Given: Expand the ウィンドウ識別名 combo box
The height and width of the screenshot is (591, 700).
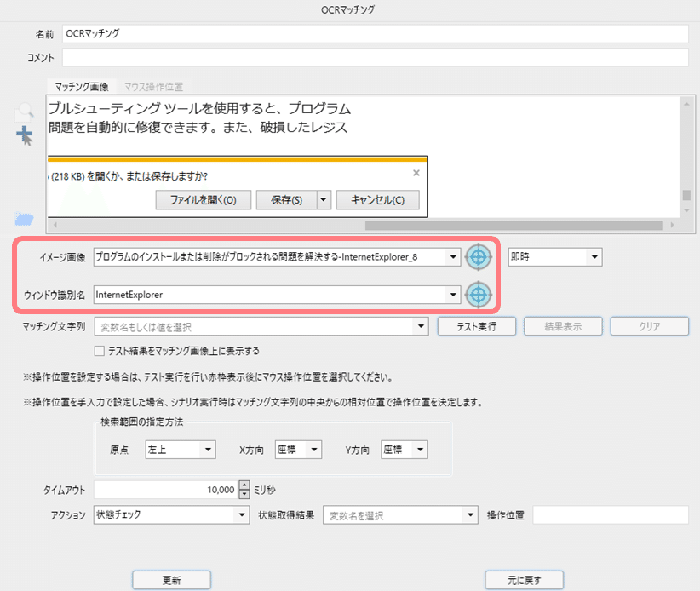Looking at the screenshot, I should tap(453, 294).
